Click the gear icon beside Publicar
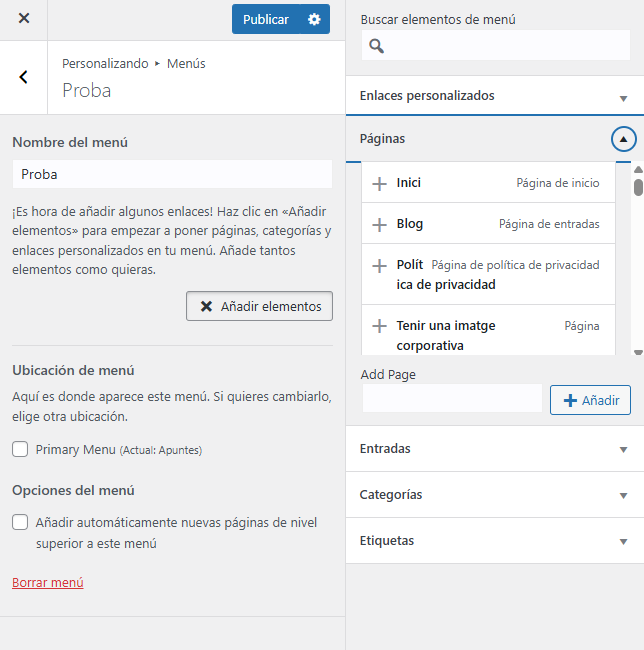The height and width of the screenshot is (650, 644). click(315, 19)
